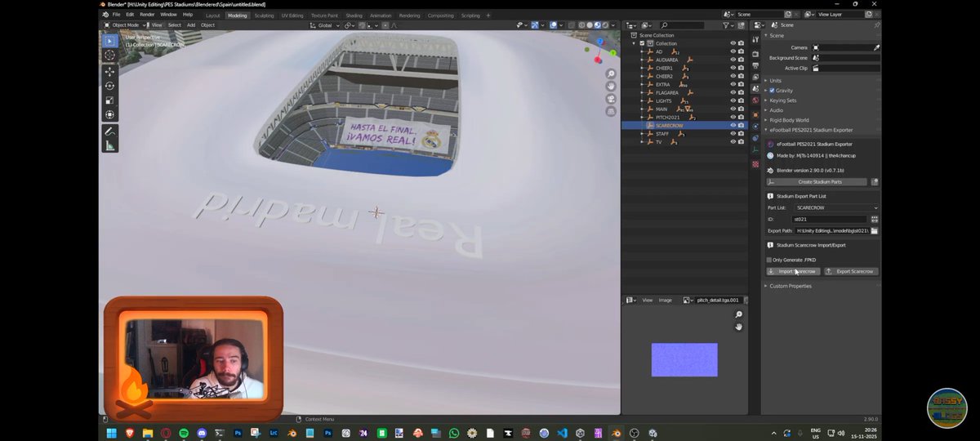Click the Blender logo menu icon
This screenshot has height=441, width=980.
(104, 15)
